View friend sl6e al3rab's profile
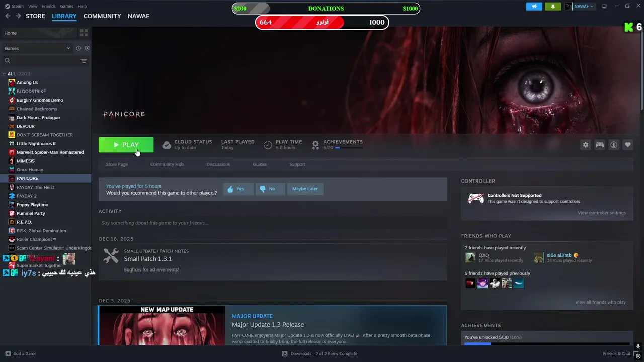The width and height of the screenshot is (644, 362). [x=559, y=255]
